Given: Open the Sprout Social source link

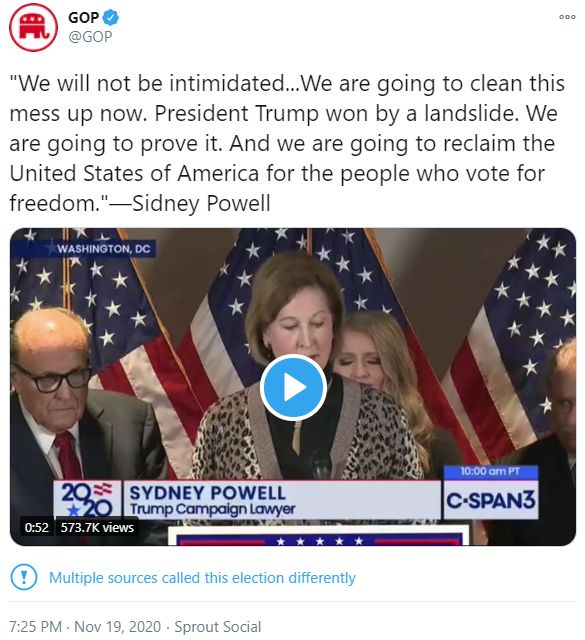Looking at the screenshot, I should (218, 627).
